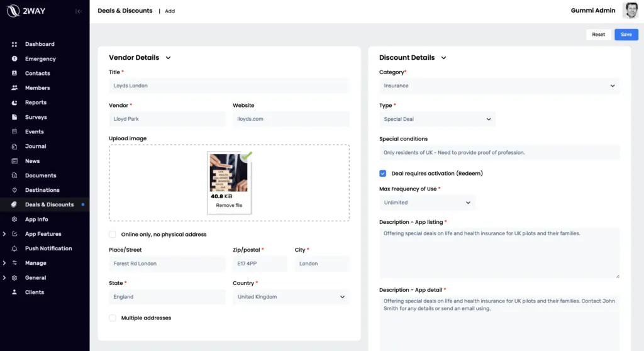Tick the Multiple addresses checkbox

(x=113, y=318)
